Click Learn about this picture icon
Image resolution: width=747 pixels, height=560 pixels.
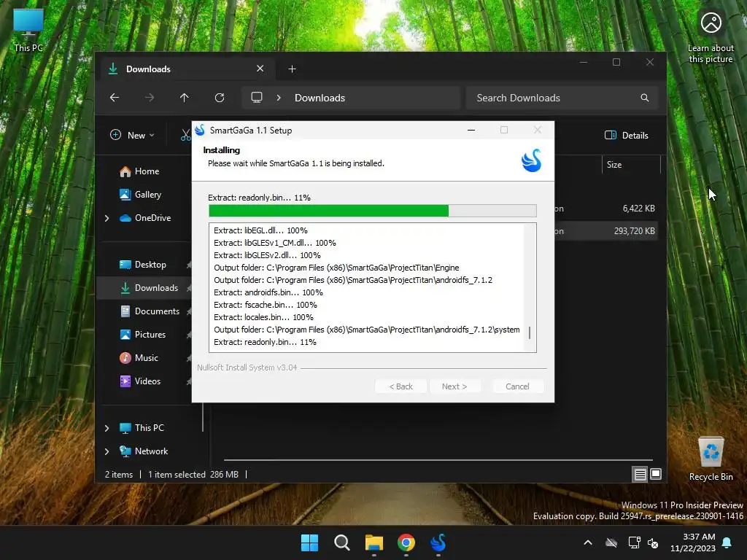(711, 37)
